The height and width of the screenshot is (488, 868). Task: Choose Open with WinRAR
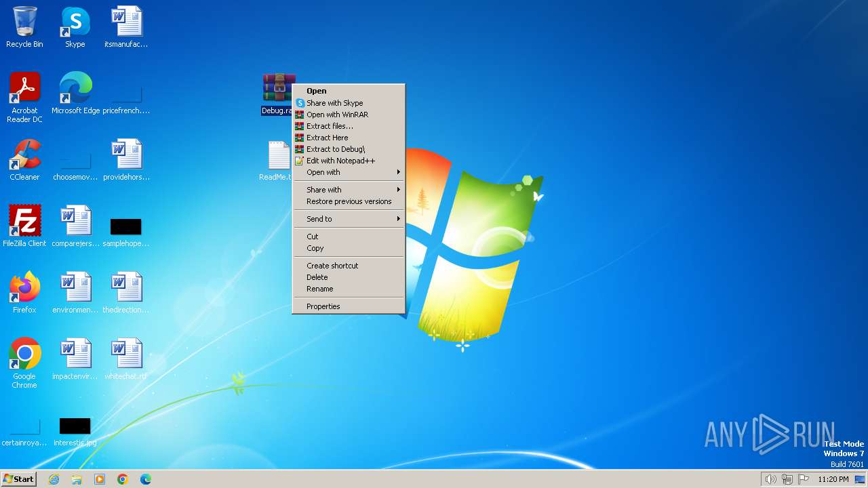click(349, 115)
